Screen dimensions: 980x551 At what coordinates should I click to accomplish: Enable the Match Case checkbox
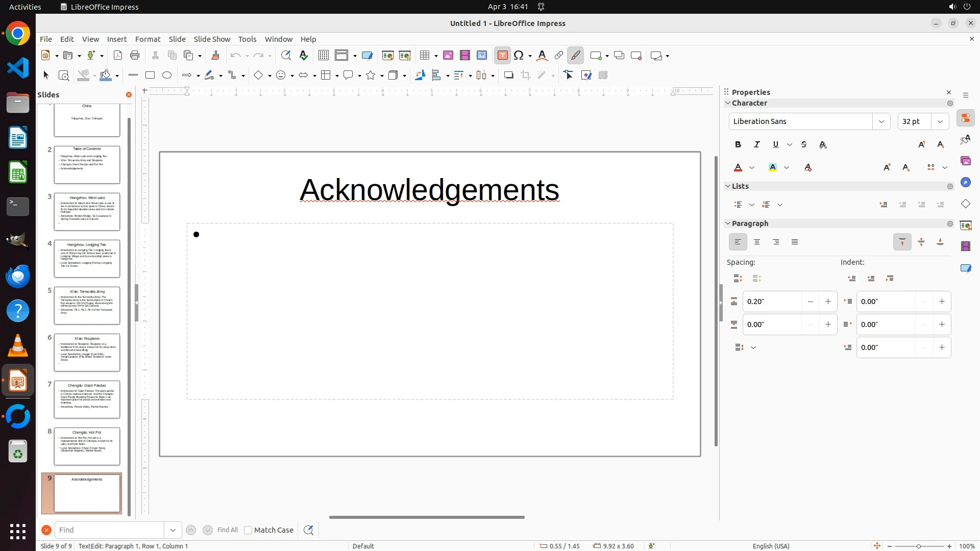click(248, 530)
